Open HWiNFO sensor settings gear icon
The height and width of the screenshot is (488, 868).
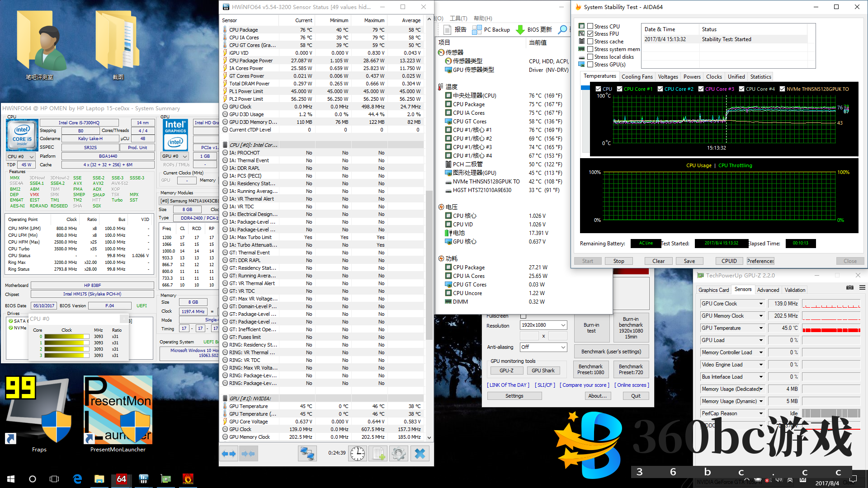pos(399,453)
